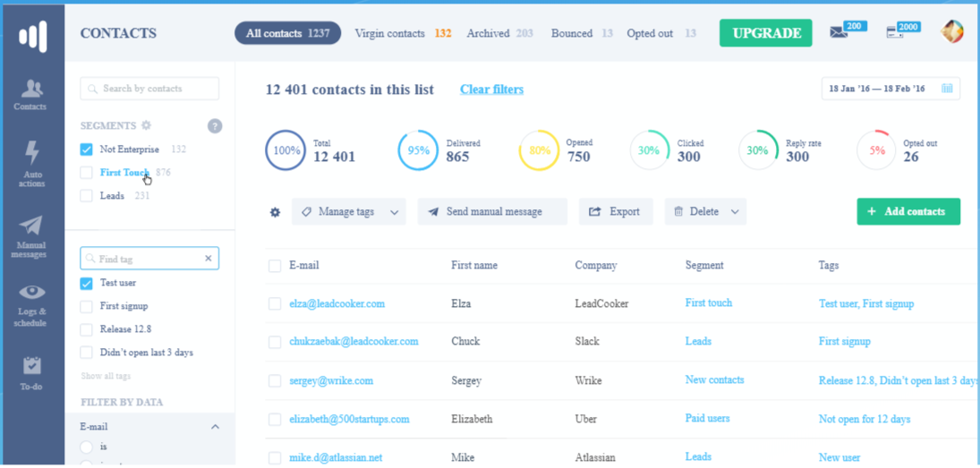Uncheck the Test user tag

click(86, 284)
